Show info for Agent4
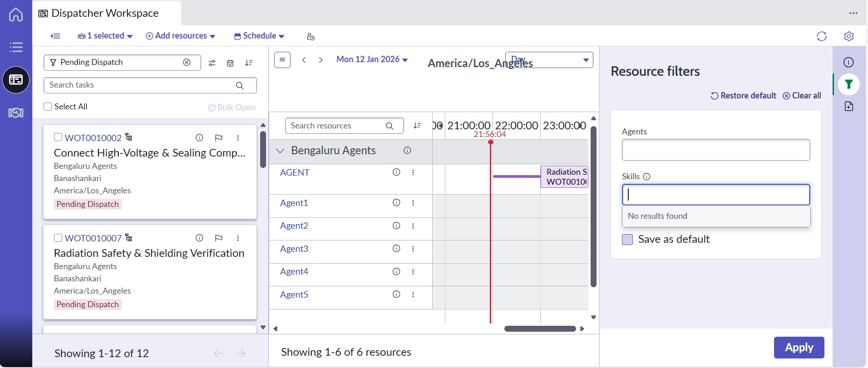This screenshot has height=368, width=868. (396, 271)
